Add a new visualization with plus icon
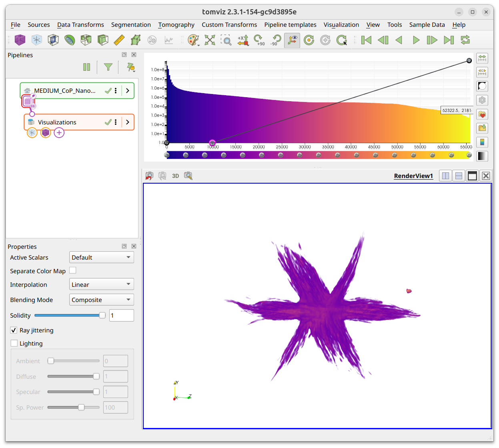 coord(59,133)
